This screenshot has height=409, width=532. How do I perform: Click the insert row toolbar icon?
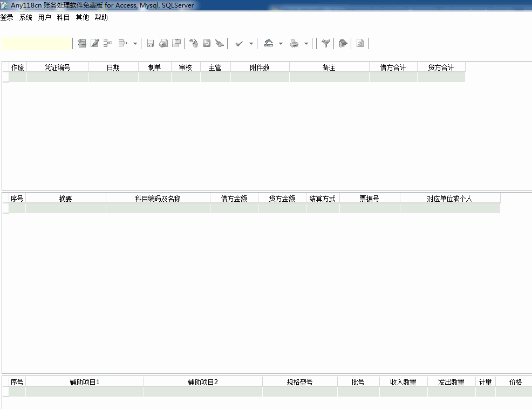[108, 43]
